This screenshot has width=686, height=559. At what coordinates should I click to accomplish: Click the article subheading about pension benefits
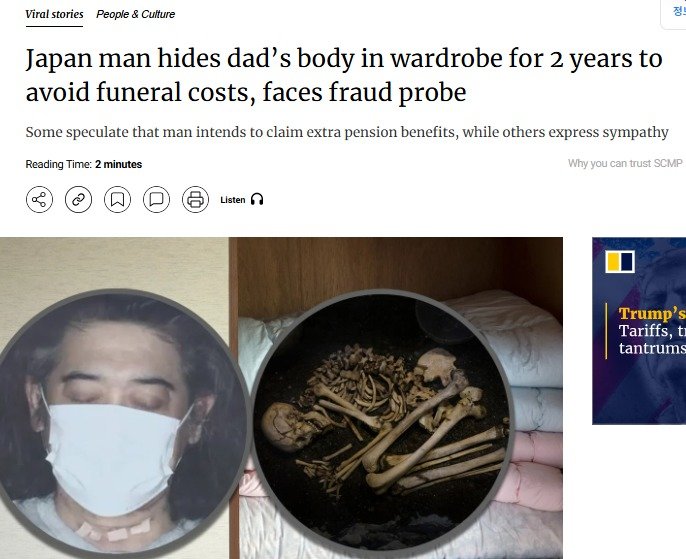[x=347, y=132]
